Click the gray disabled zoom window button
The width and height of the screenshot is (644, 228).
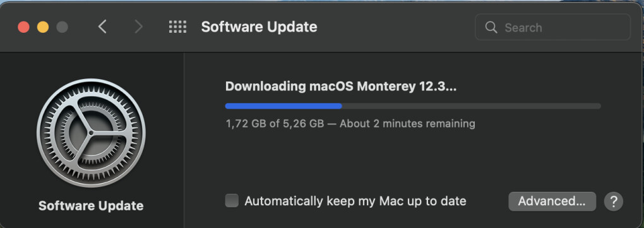(62, 27)
